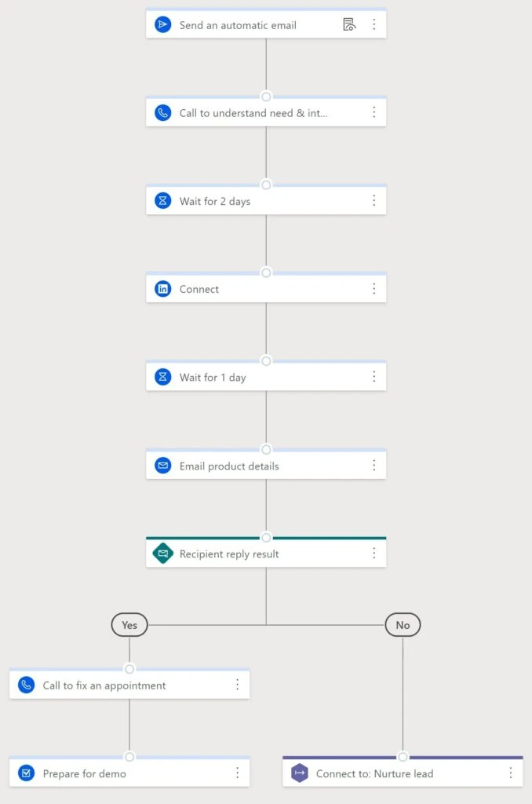Open options menu for "Prepare for demo"
Screen dimensions: 532x804
point(238,773)
